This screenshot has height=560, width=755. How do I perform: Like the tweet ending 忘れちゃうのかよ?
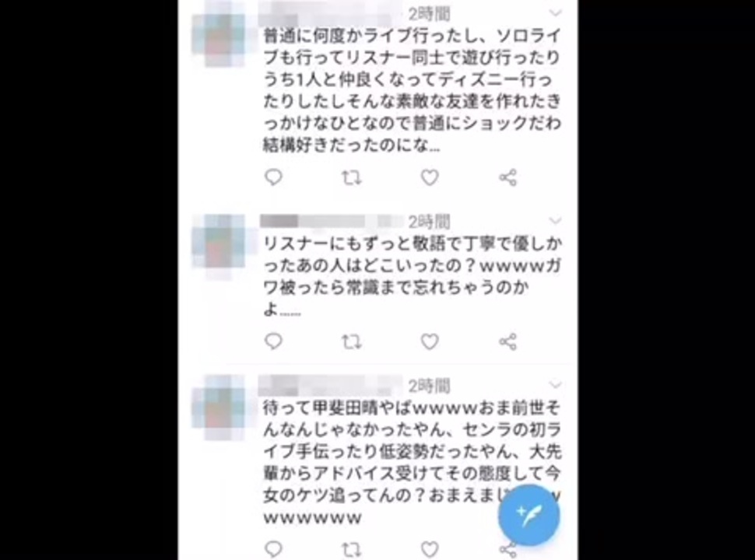(x=430, y=341)
